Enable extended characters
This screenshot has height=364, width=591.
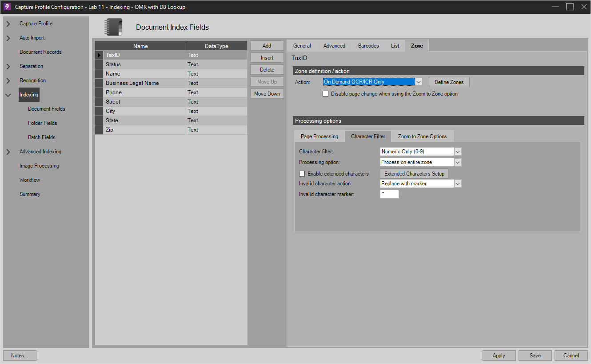coord(302,173)
